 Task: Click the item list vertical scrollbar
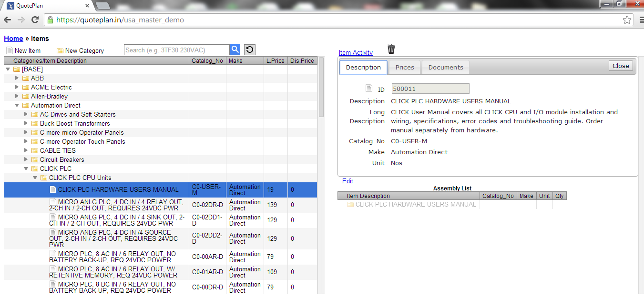(321, 88)
